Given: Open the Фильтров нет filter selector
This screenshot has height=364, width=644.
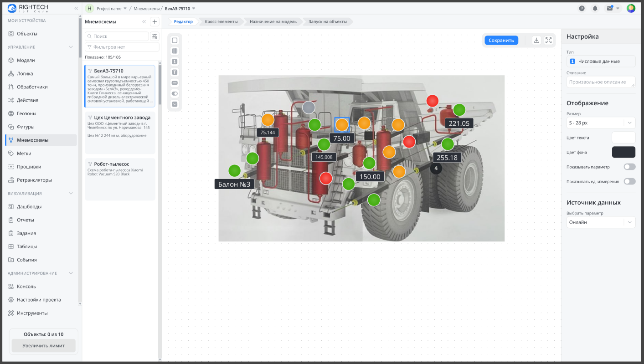Looking at the screenshot, I should (x=122, y=47).
